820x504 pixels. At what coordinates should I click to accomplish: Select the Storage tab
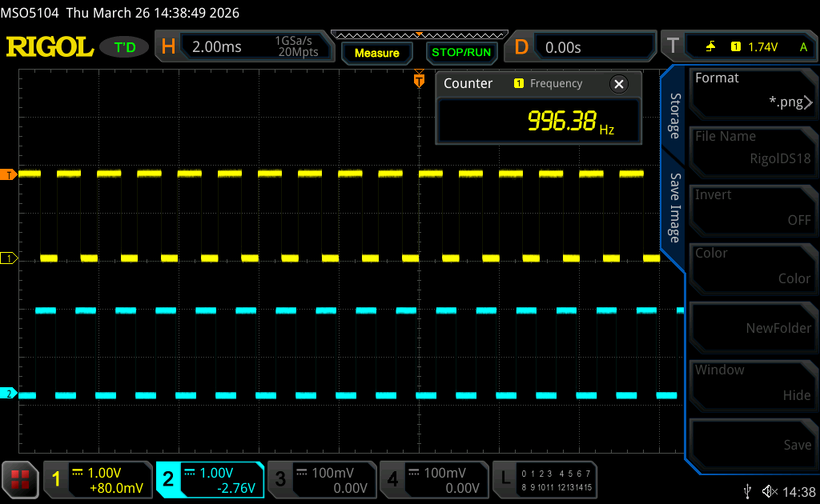coord(674,116)
